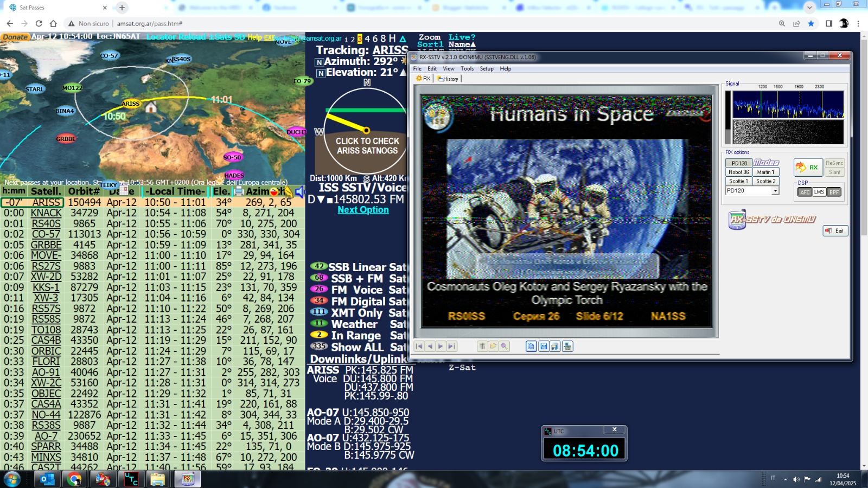Image resolution: width=868 pixels, height=488 pixels.
Task: Click the Show ALL Sat filter
Action: click(x=358, y=347)
